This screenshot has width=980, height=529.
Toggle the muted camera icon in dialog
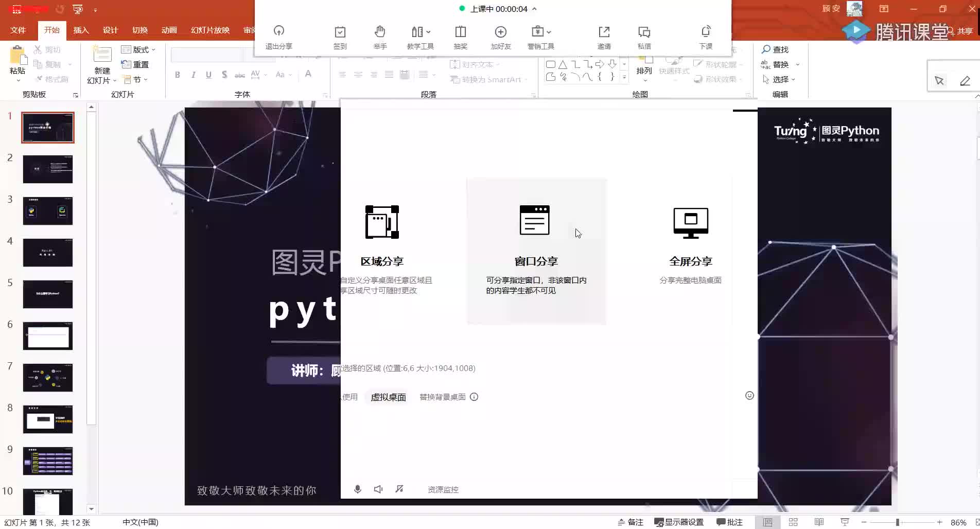[x=399, y=489]
